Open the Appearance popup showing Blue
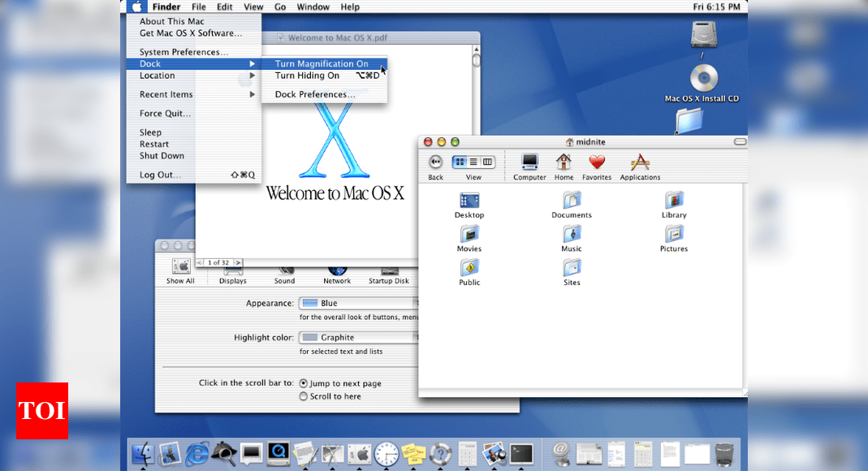Viewport: 868px width, 471px height. pos(359,303)
